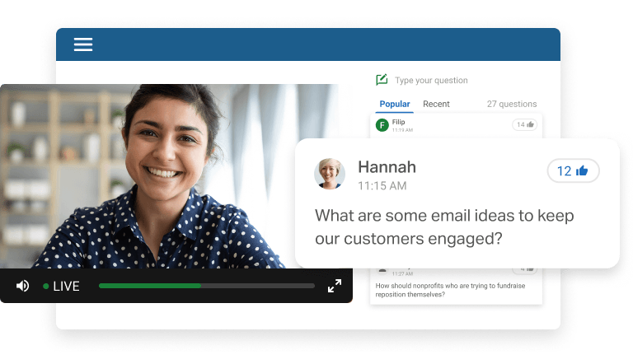Click Filip's green F avatar
The width and height of the screenshot is (633, 364).
click(382, 125)
